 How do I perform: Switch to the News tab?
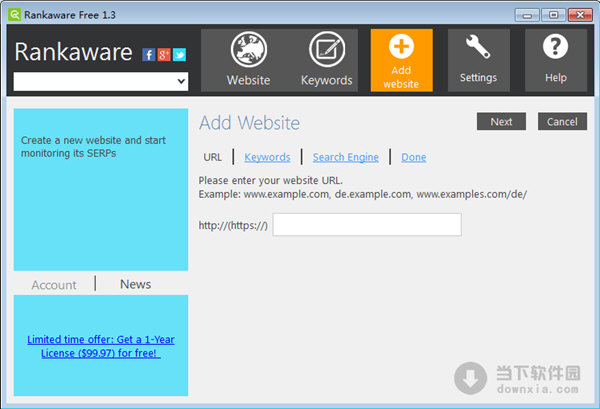pyautogui.click(x=135, y=284)
